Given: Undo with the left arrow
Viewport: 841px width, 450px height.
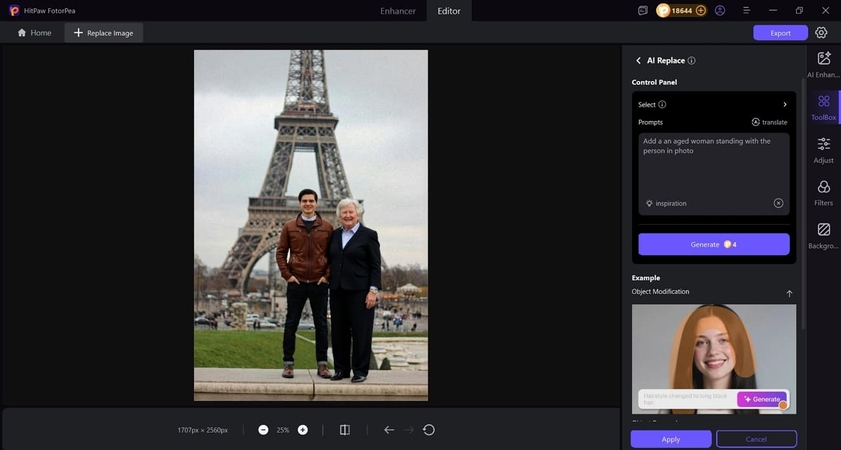Looking at the screenshot, I should pos(389,430).
